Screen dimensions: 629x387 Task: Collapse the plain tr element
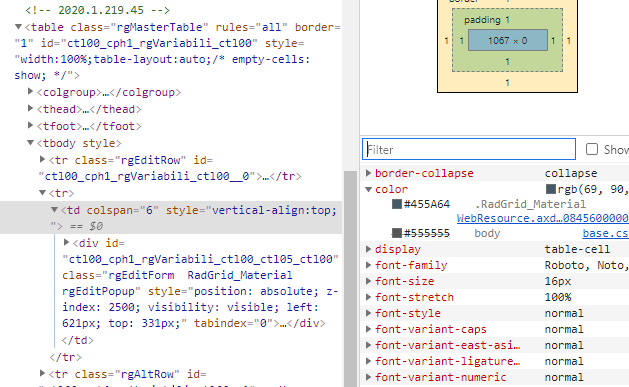pos(42,193)
